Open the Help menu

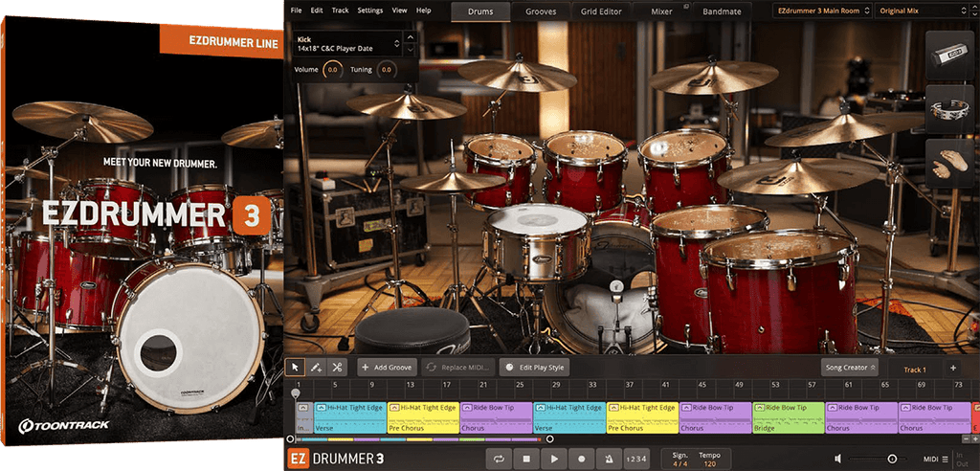pos(424,11)
